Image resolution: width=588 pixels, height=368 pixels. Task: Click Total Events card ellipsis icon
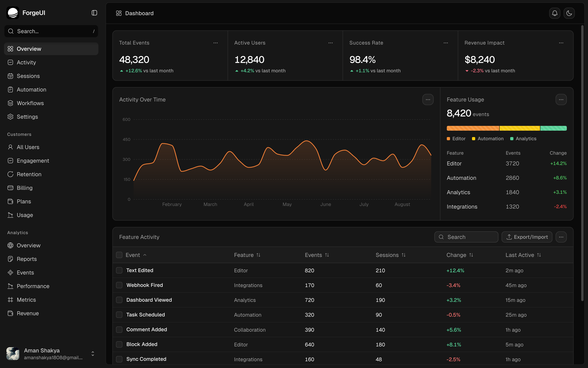[216, 43]
